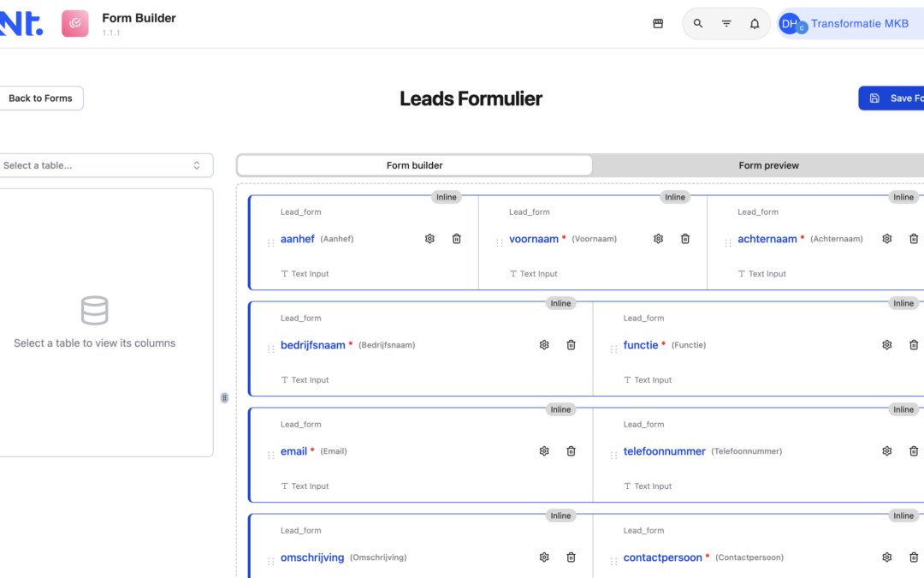
Task: Click the omschrijving field name
Action: point(312,557)
